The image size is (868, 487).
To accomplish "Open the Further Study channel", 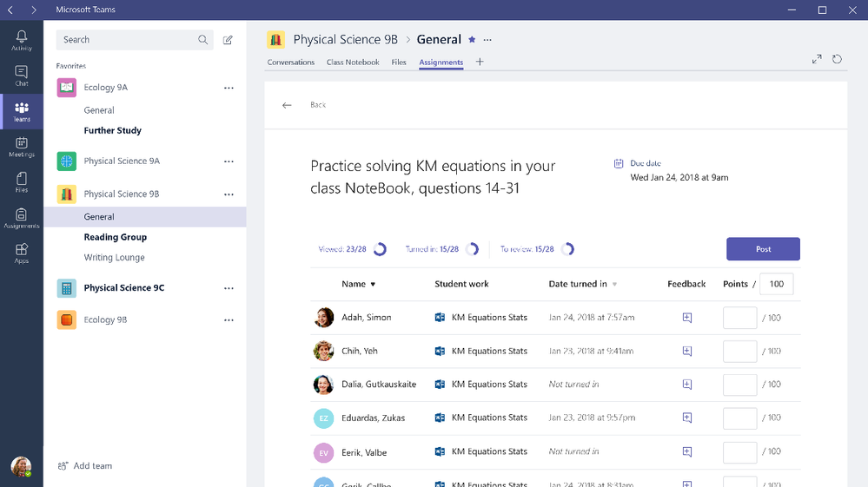I will 112,130.
